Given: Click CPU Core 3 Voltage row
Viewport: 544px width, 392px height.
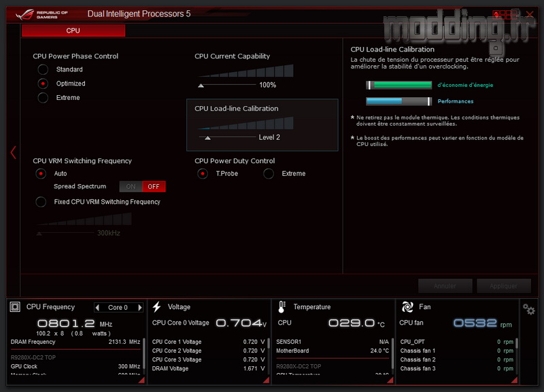Looking at the screenshot, I should pyautogui.click(x=209, y=360).
